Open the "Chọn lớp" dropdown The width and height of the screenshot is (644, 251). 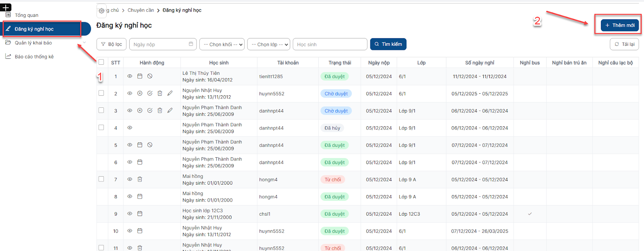(270, 44)
